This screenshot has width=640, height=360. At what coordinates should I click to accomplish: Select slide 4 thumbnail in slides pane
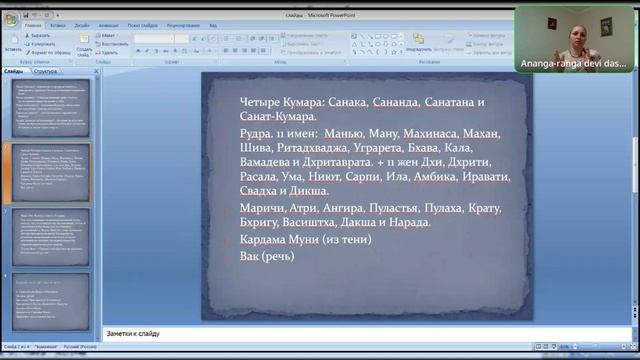(x=50, y=302)
